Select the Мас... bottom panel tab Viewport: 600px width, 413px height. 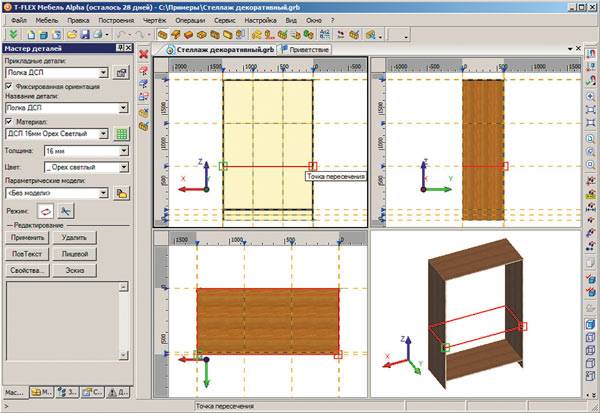[x=15, y=392]
